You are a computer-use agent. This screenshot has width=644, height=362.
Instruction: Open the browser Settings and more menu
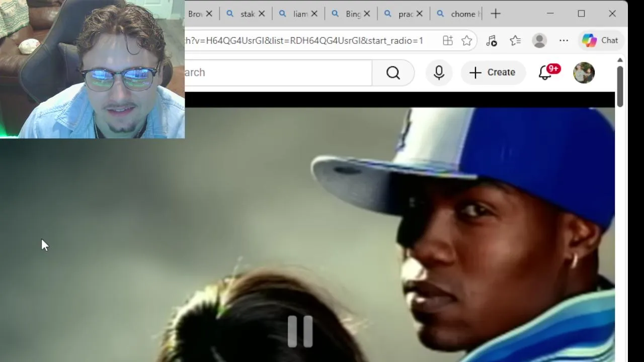click(563, 41)
